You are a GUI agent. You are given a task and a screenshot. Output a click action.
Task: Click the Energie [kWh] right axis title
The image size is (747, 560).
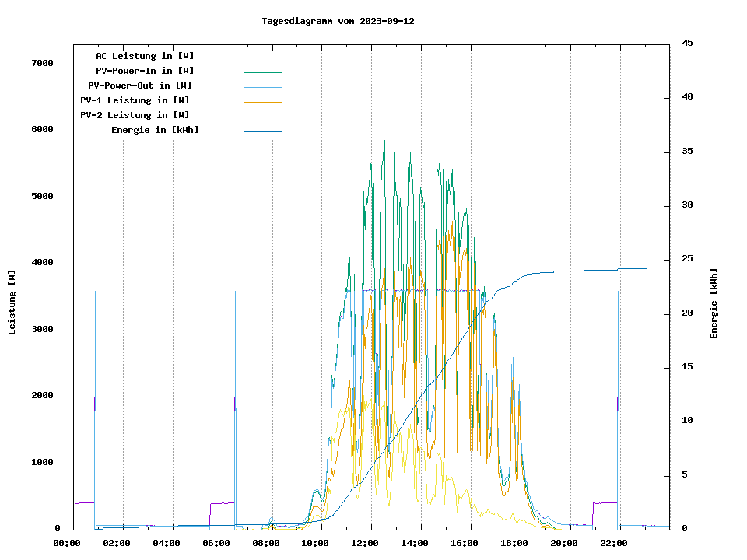pyautogui.click(x=714, y=303)
